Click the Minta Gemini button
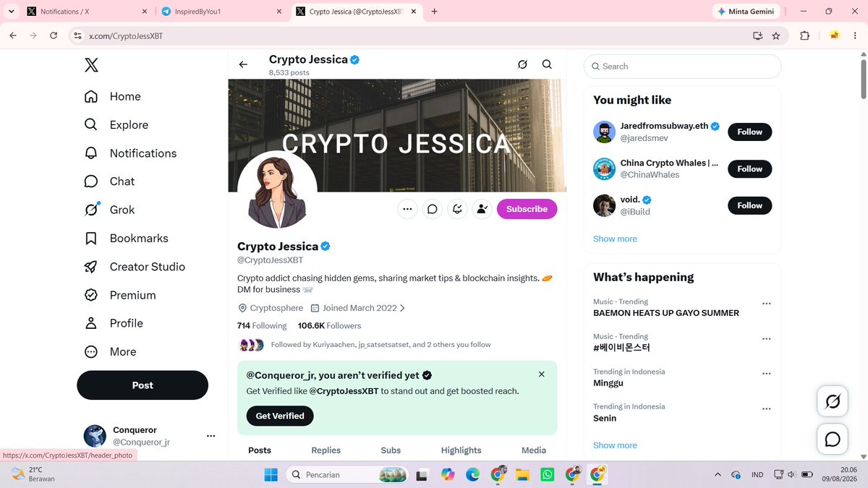 [746, 12]
